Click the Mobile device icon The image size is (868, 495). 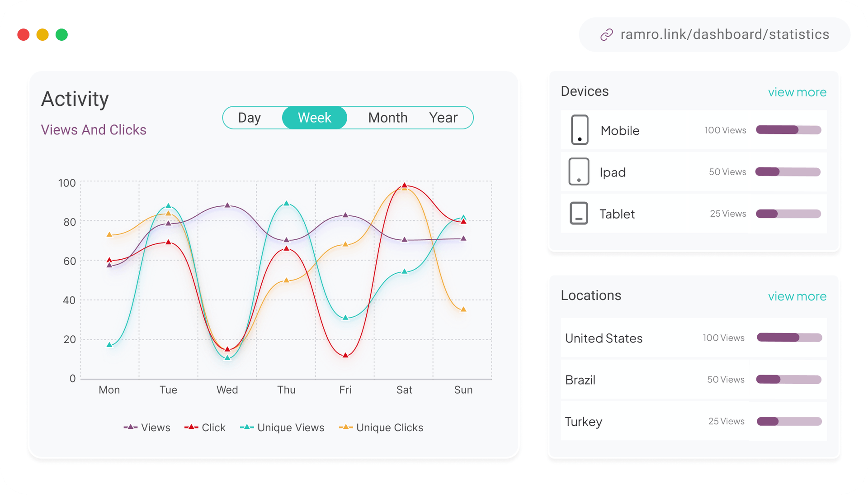(580, 130)
